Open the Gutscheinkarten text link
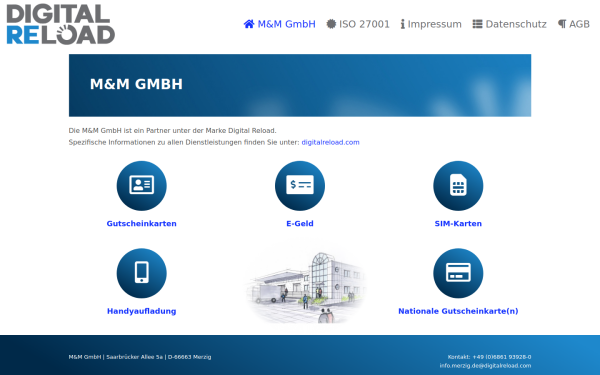600x375 pixels. (142, 223)
